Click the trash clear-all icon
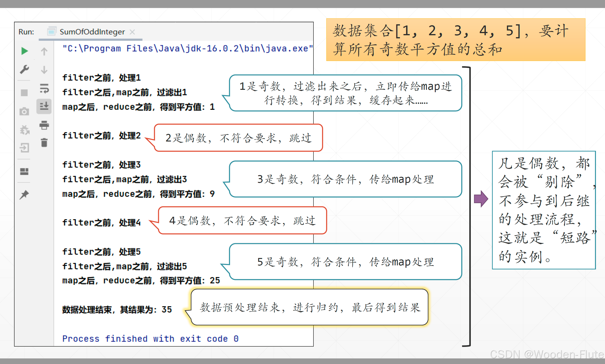The width and height of the screenshot is (605, 364). point(44,142)
